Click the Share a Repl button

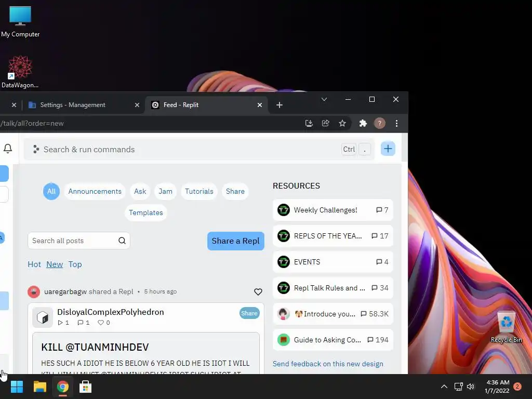pos(235,241)
